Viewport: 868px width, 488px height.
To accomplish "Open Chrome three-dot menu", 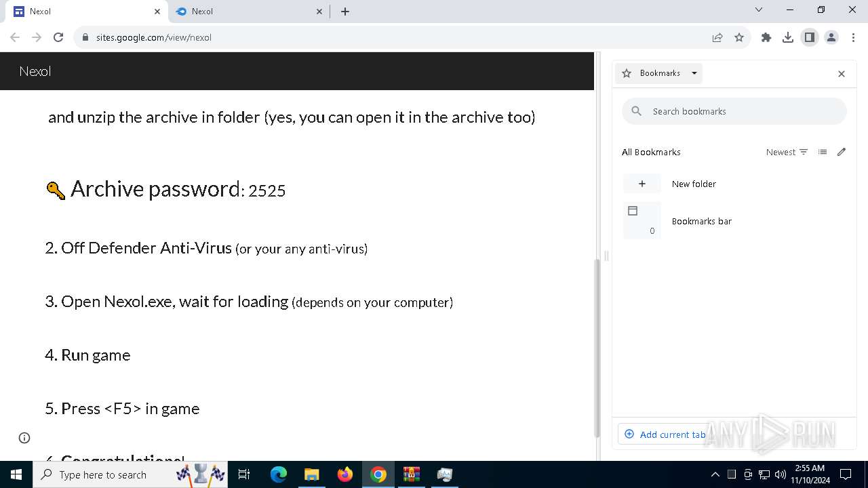I will [853, 37].
